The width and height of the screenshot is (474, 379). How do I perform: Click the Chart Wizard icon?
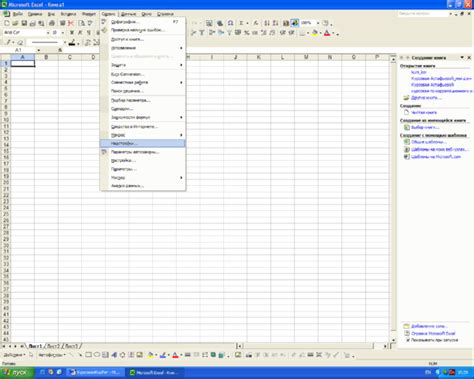[x=286, y=23]
